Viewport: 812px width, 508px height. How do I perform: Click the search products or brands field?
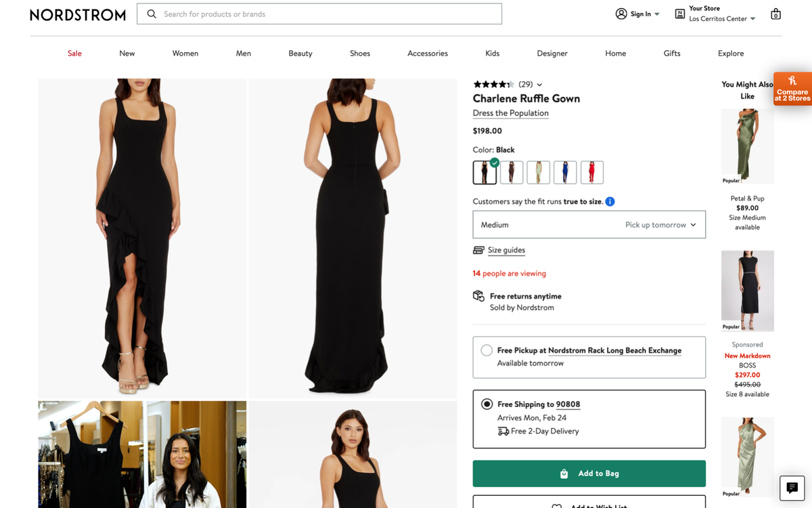pyautogui.click(x=319, y=14)
